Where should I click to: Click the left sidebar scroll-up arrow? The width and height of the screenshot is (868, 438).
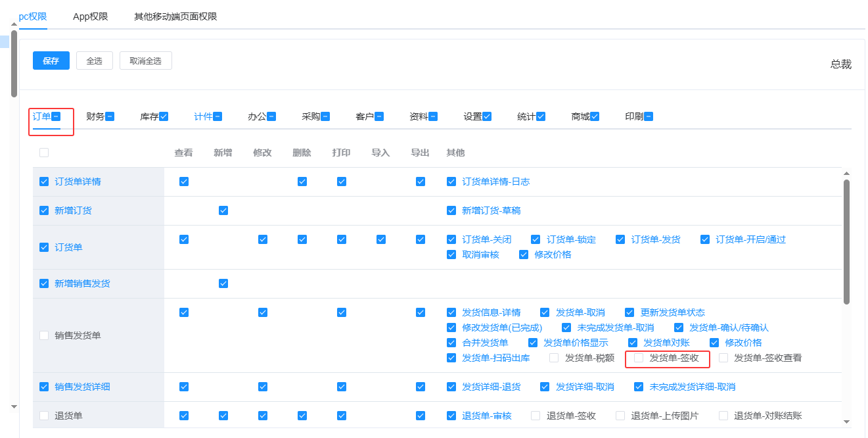[x=14, y=24]
